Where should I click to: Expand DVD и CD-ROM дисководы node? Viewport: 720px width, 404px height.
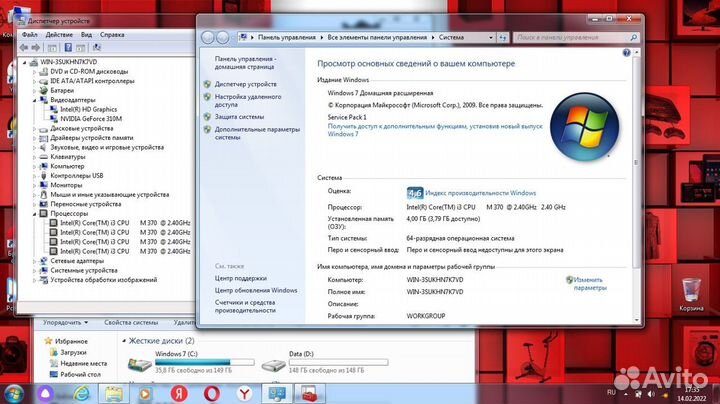[34, 72]
